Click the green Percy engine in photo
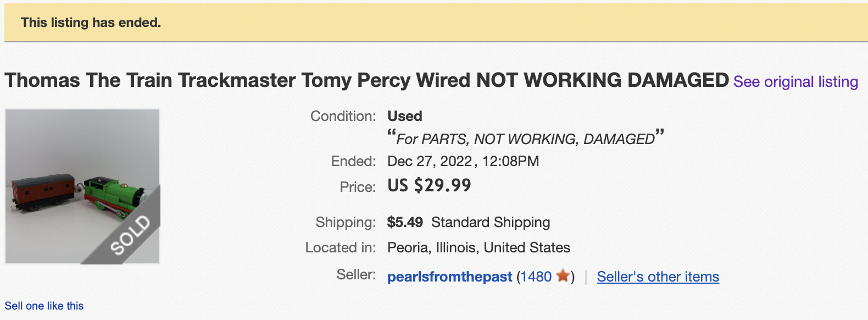The width and height of the screenshot is (868, 320). click(x=115, y=196)
